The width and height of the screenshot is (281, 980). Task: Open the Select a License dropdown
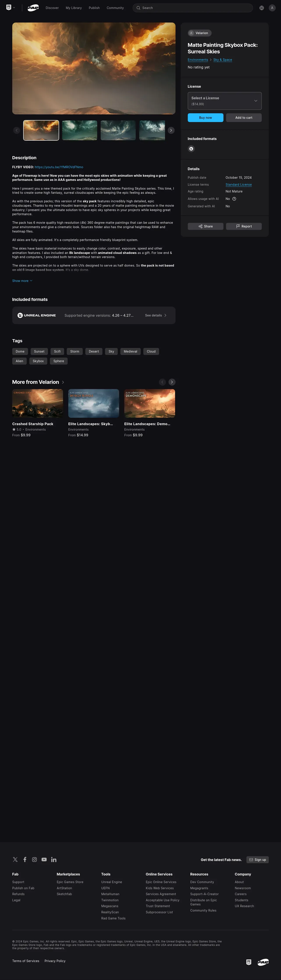(x=225, y=101)
